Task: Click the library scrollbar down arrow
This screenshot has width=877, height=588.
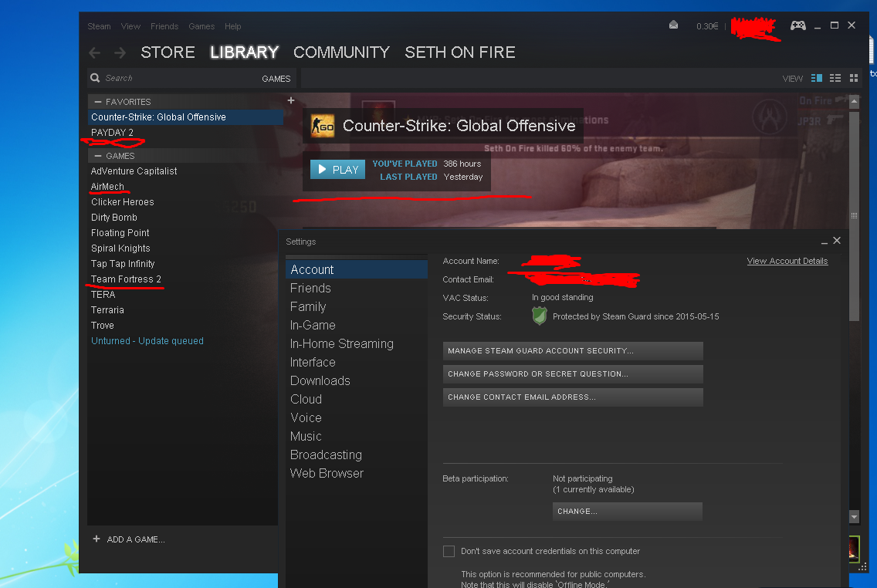Action: [854, 516]
